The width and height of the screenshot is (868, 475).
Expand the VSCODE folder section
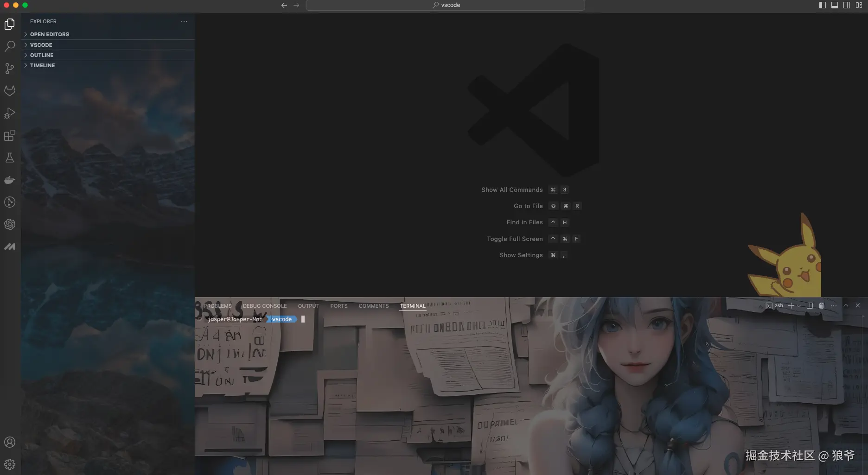[x=108, y=45]
